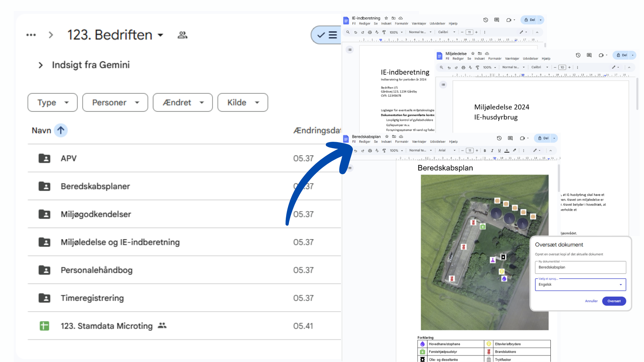Toggle underline in Beredskabsplan toolbar
The image size is (644, 362).
click(x=499, y=150)
